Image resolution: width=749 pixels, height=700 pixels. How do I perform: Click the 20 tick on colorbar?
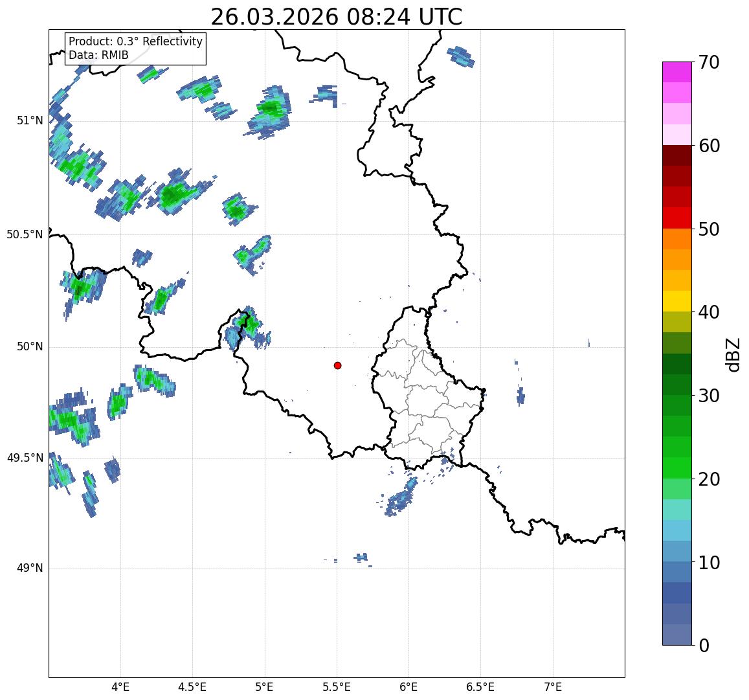[x=709, y=479]
